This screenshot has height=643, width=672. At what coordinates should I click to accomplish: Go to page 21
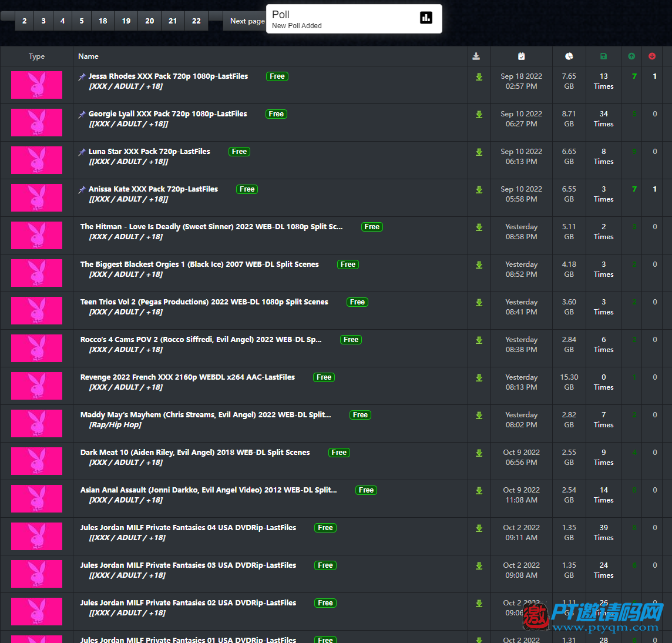[x=173, y=21]
